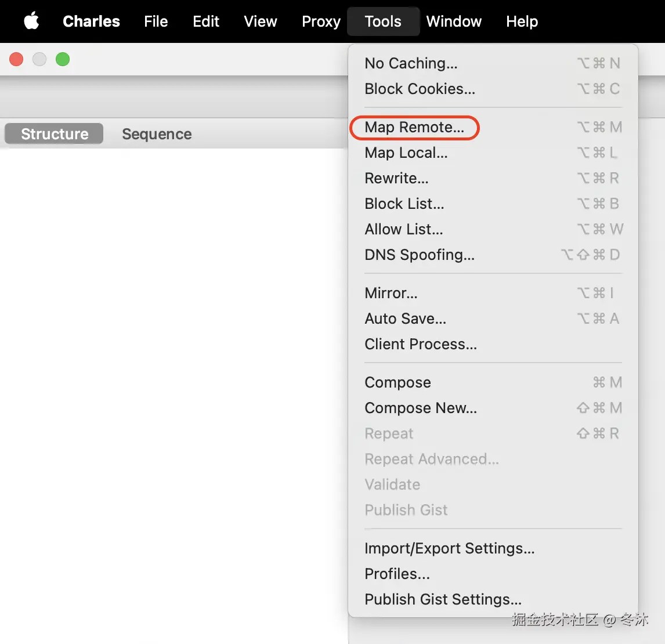Open the Help menu
Viewport: 665px width, 644px height.
(x=522, y=21)
